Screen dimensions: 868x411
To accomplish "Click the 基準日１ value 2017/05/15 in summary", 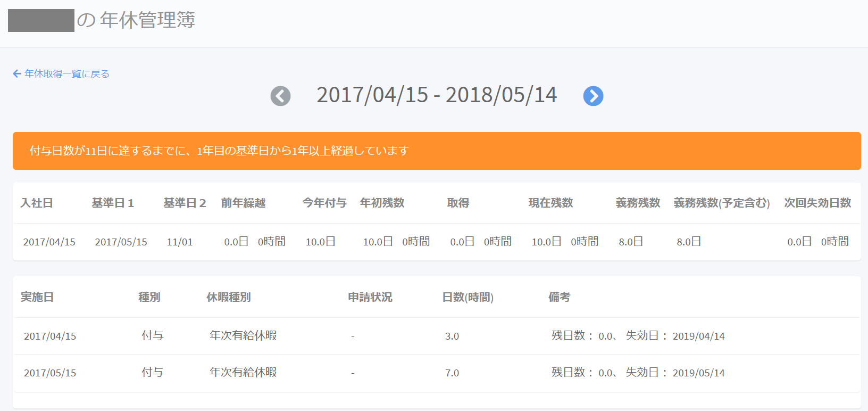I will [x=121, y=242].
